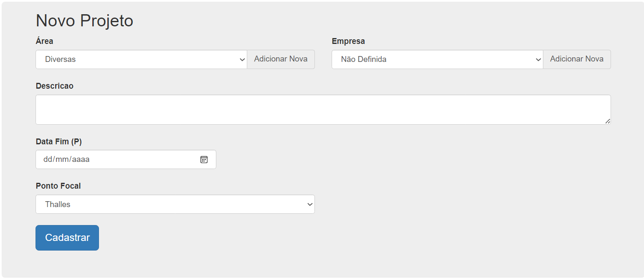This screenshot has width=644, height=279.
Task: Select the aaaa year segment in Data Fim
Action: (81, 159)
